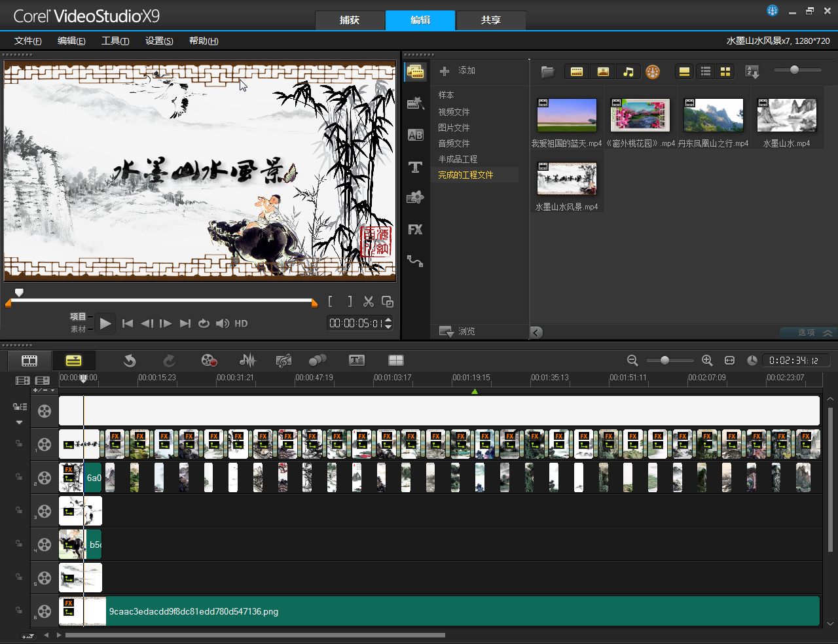Screen dimensions: 838x644
Task: Zoom in the timeline with plus magnifier
Action: tap(707, 361)
